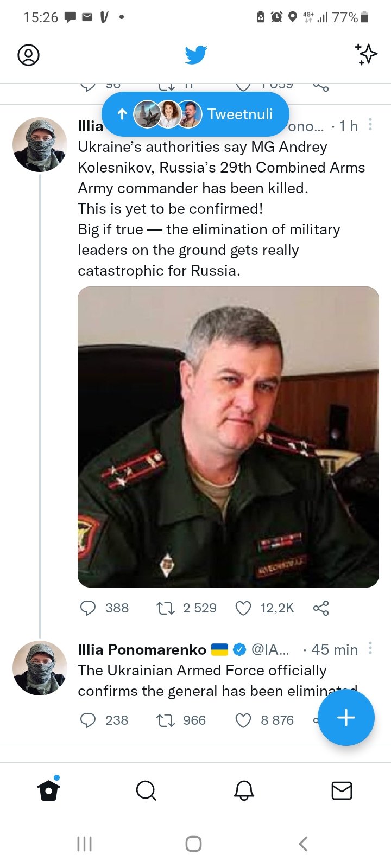Compose a new tweet with plus button
Screen dimensions: 391x868
(346, 718)
